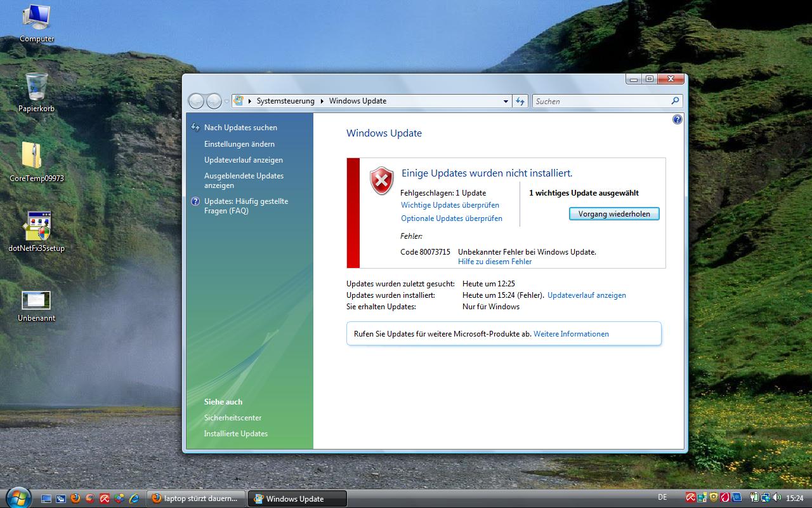The width and height of the screenshot is (812, 508).
Task: Click Weitere Informationen link
Action: click(571, 334)
